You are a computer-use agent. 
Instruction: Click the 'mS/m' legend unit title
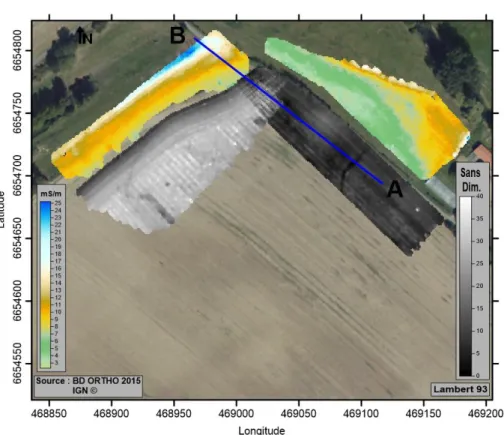tap(51, 194)
